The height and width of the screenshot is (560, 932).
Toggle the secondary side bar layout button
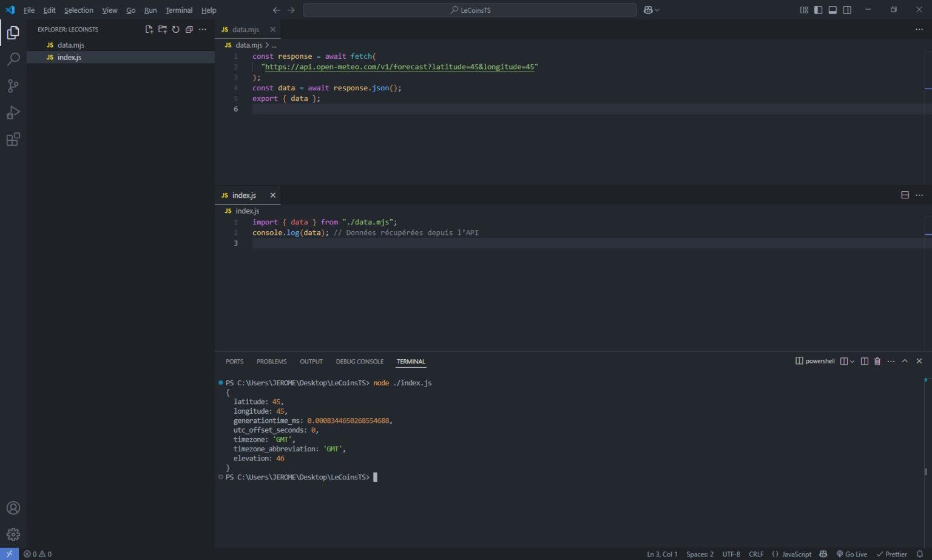pos(847,10)
